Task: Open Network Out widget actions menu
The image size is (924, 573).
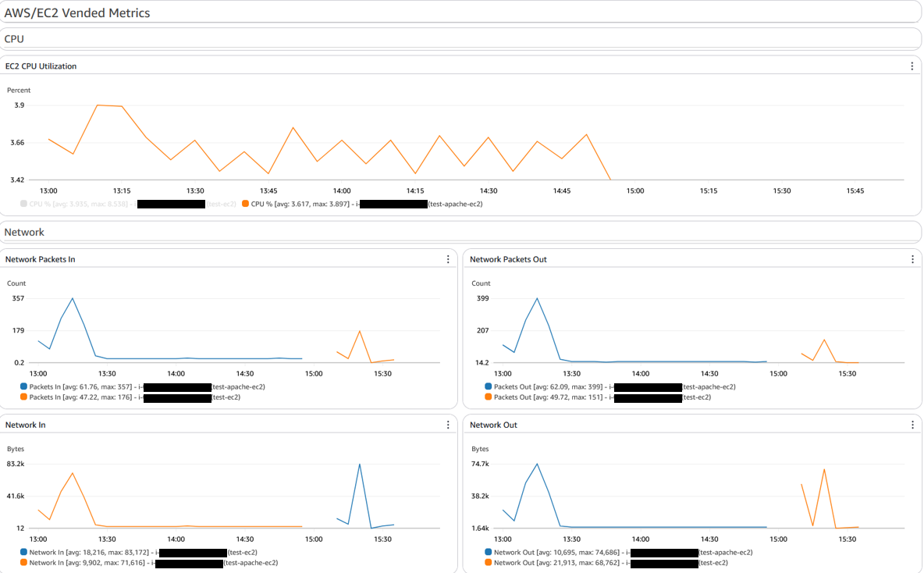Action: tap(912, 425)
